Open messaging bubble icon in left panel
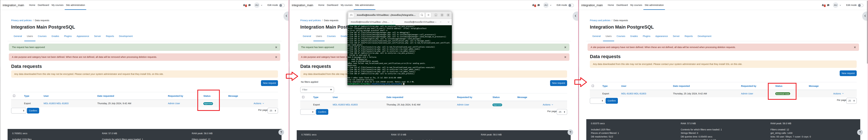This screenshot has height=140, width=868. tap(249, 5)
